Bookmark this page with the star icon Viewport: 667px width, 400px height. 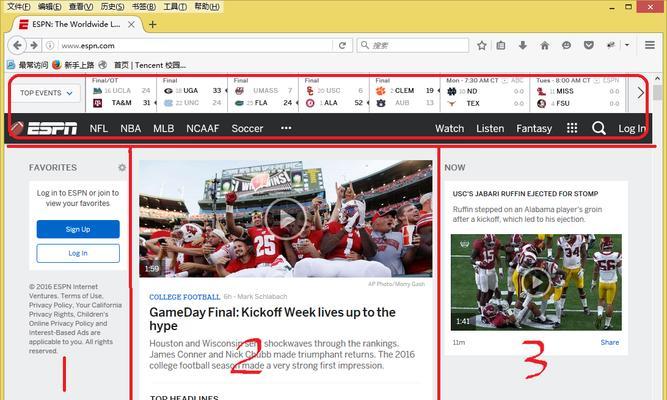click(x=482, y=45)
